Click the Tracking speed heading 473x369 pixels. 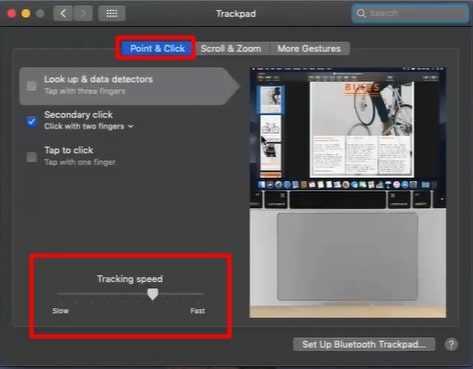[x=130, y=279]
